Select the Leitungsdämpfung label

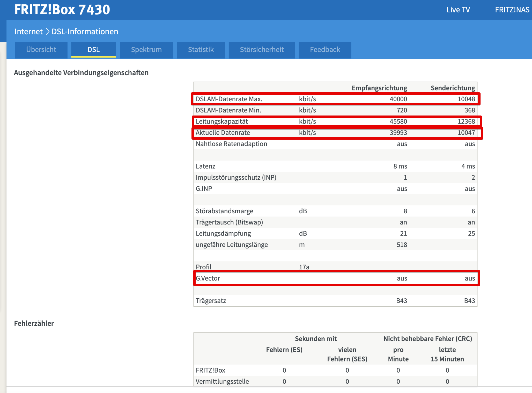[x=223, y=233]
